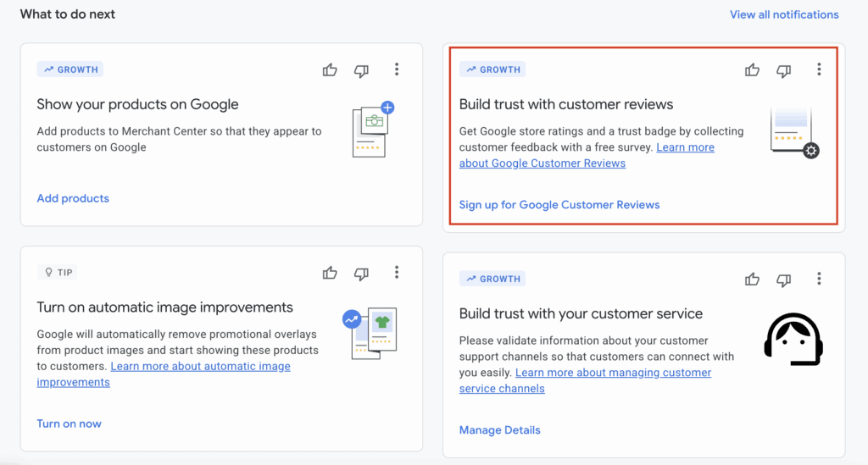Screen dimensions: 868x465
Task: Sign up for Google Customer Reviews
Action: point(559,204)
